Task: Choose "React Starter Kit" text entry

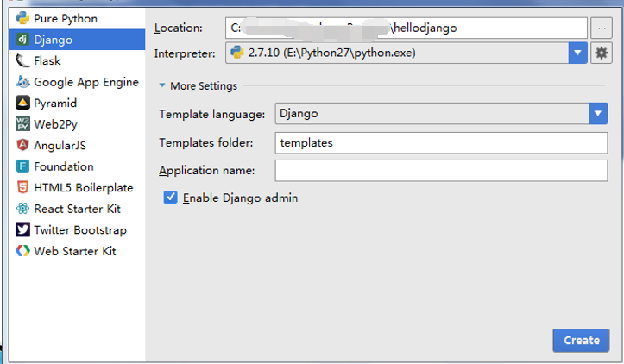Action: [x=77, y=209]
